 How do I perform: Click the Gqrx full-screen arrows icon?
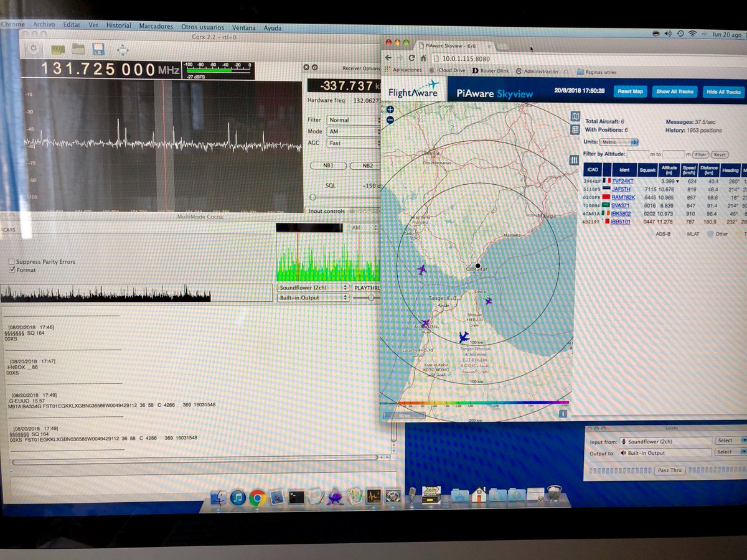pyautogui.click(x=123, y=49)
